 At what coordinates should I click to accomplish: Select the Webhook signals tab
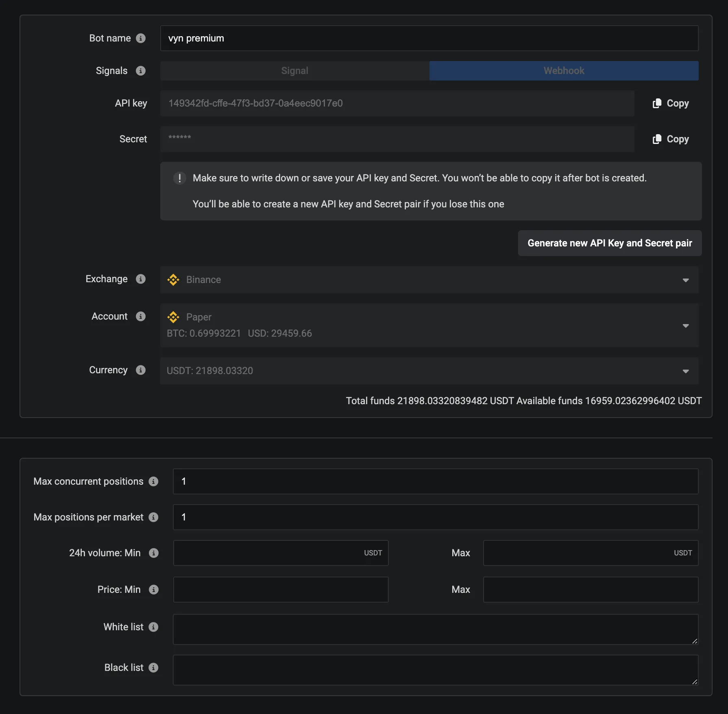[564, 71]
